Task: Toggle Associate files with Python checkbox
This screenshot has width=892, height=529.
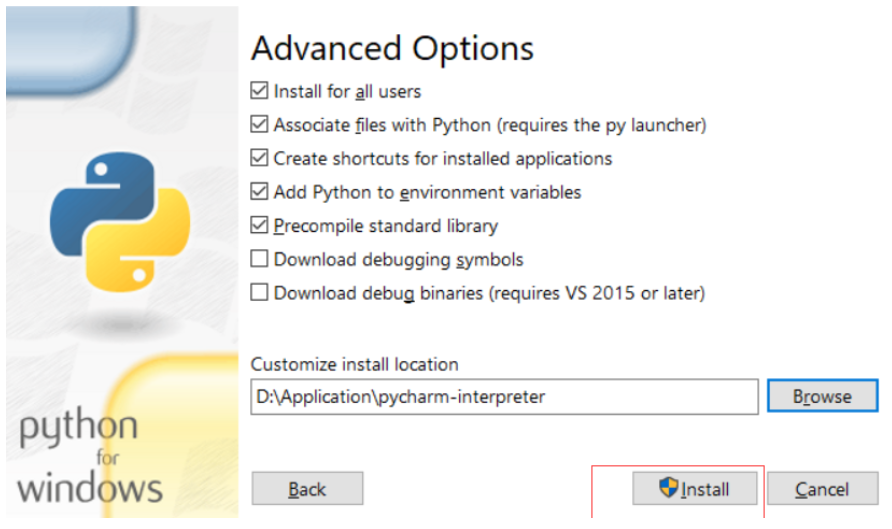Action: click(259, 124)
